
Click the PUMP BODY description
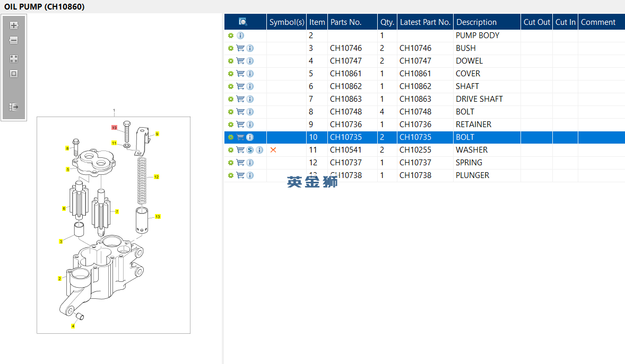478,35
